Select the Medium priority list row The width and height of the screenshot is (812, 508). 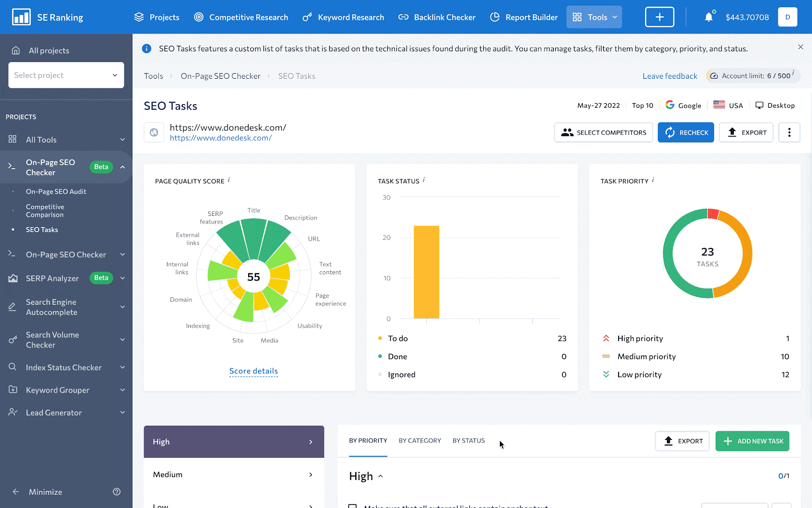(233, 474)
